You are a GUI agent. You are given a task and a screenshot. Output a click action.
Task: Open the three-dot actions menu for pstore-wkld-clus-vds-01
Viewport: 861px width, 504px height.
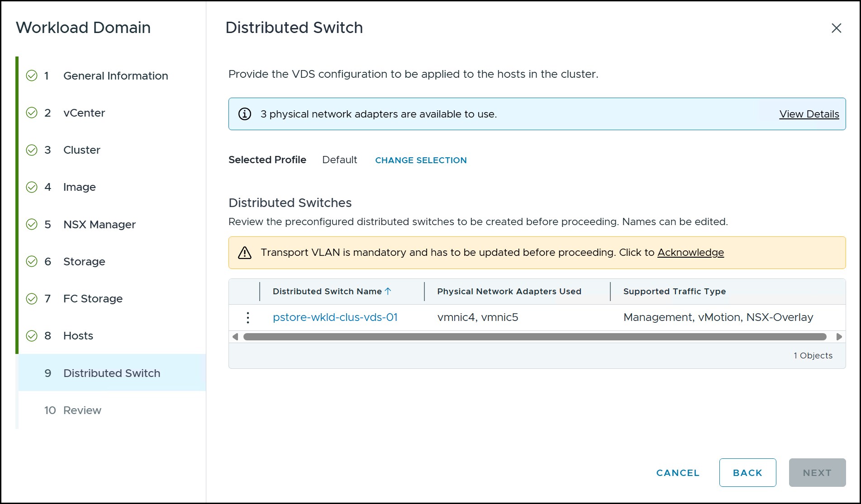tap(248, 317)
